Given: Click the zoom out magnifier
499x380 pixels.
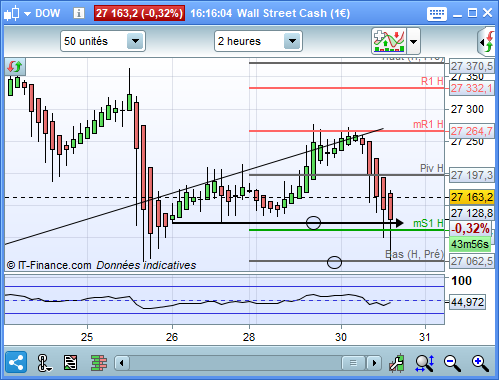Looking at the screenshot, I should pos(452,363).
